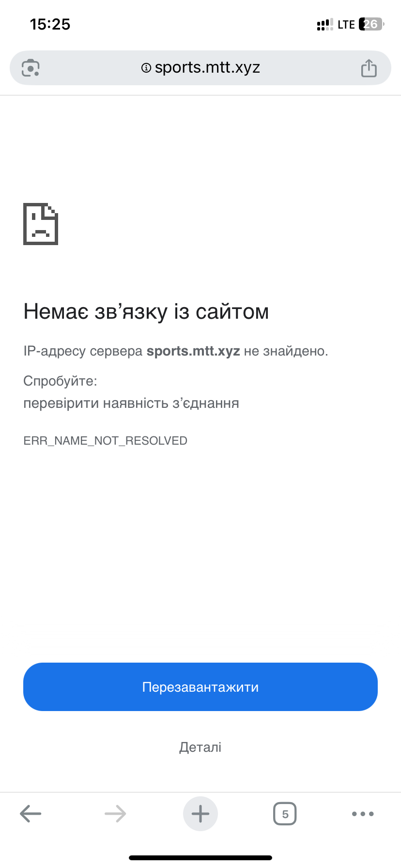The width and height of the screenshot is (401, 868).
Task: Tap the cellular signal bars icon
Action: pyautogui.click(x=325, y=24)
